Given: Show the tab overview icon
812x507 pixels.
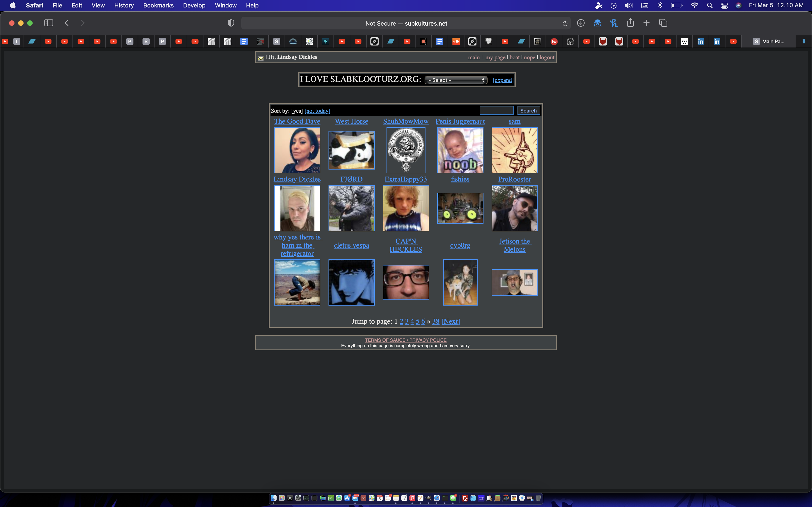Looking at the screenshot, I should coord(663,23).
